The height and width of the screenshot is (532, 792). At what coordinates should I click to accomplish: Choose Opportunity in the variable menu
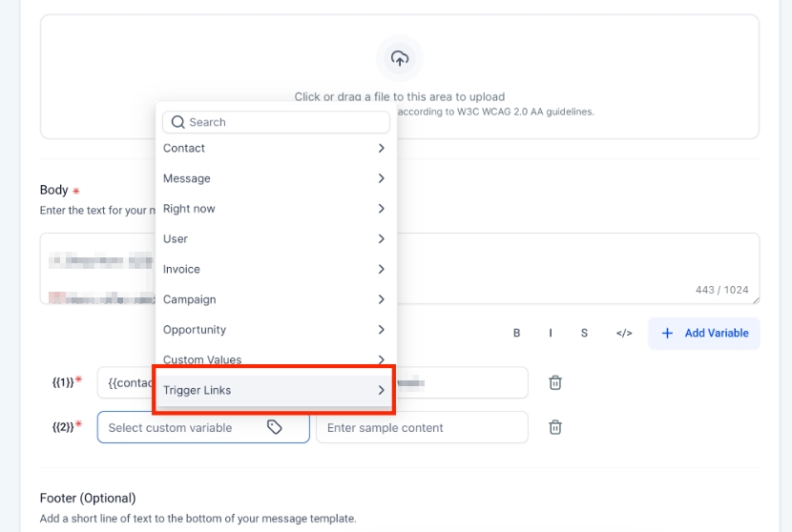tap(275, 330)
